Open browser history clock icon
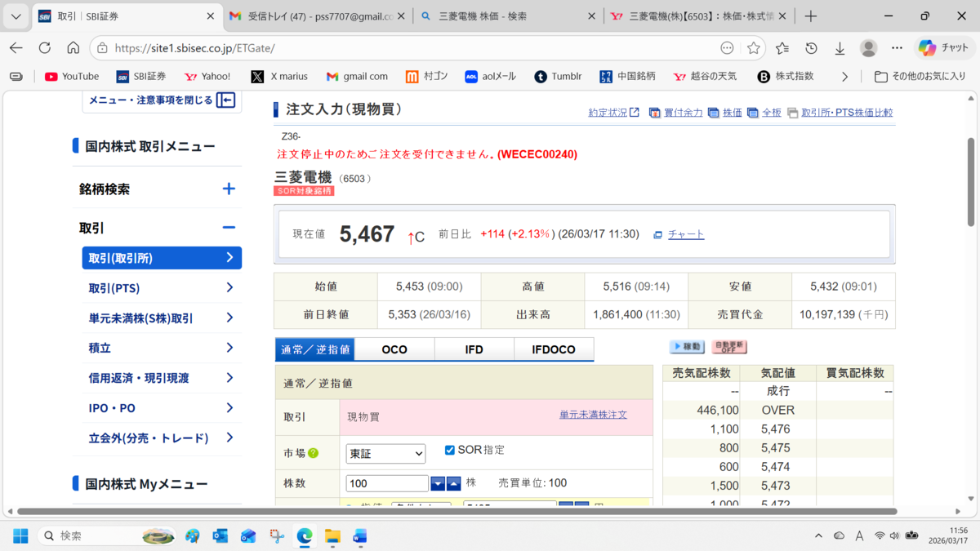 click(811, 48)
